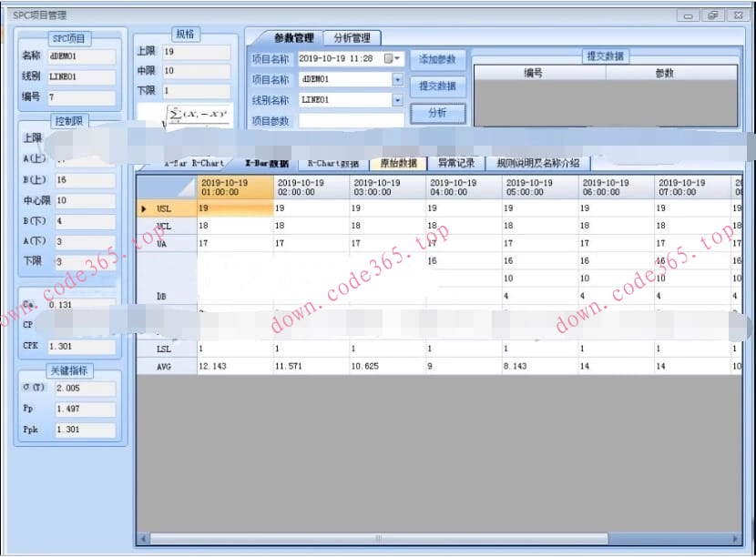The height and width of the screenshot is (557, 756).
Task: Click the horizontal scrollbar left arrow
Action: click(144, 538)
